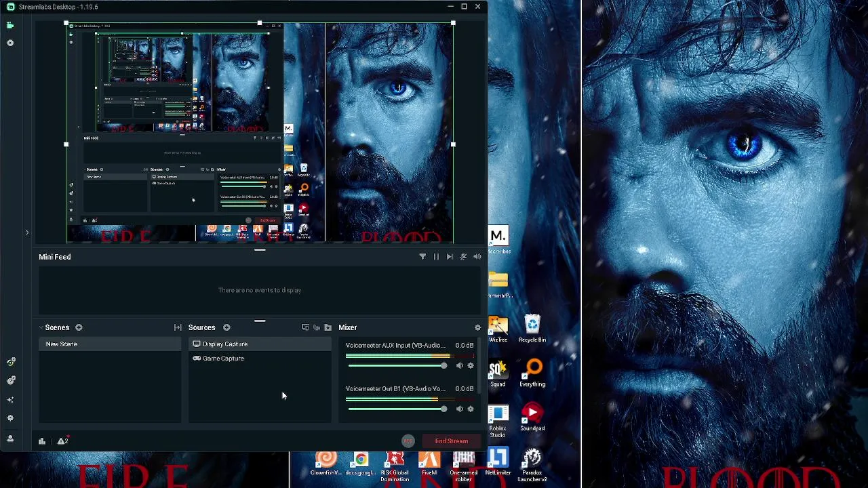Open the yellow folder on the desktop

[498, 284]
